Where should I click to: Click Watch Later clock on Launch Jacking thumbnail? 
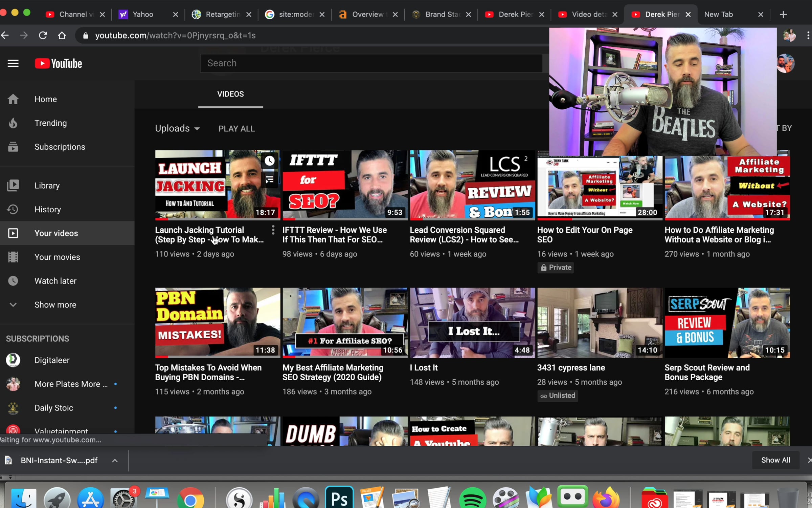[x=270, y=161]
